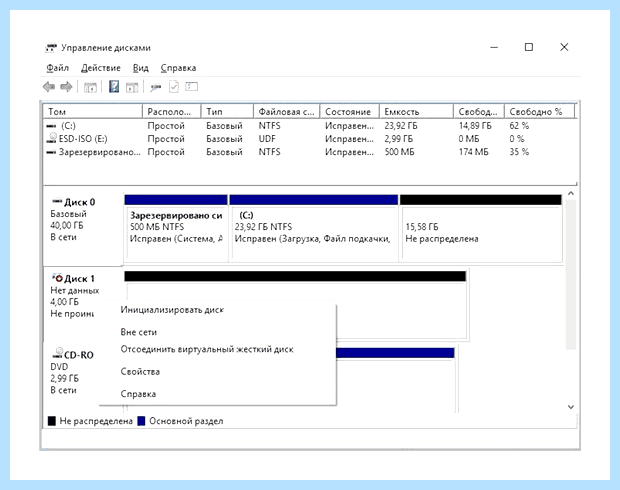Click the UDF file system cell

click(x=267, y=139)
